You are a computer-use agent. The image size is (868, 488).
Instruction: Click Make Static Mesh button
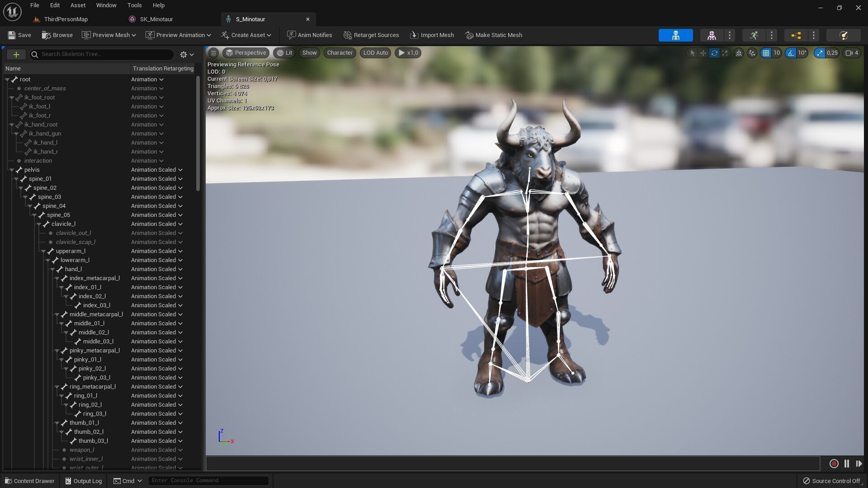coord(494,35)
